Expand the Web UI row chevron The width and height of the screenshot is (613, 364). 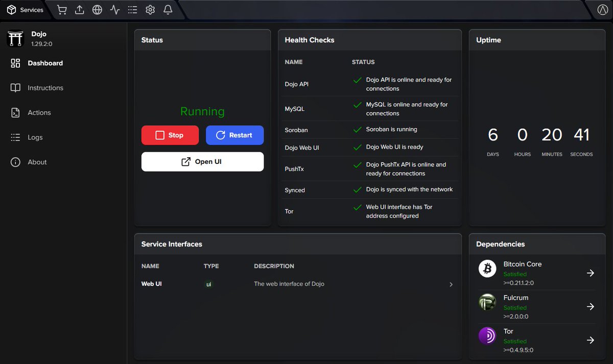(451, 284)
